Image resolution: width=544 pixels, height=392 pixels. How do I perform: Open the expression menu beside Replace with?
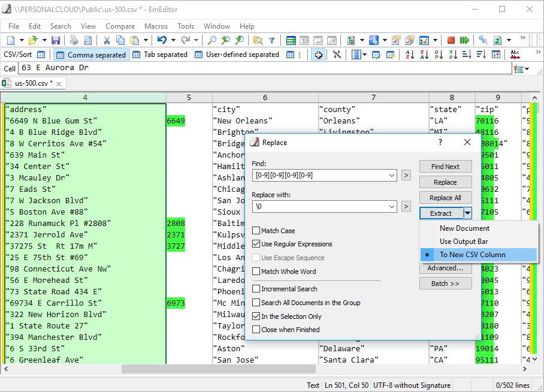point(406,207)
